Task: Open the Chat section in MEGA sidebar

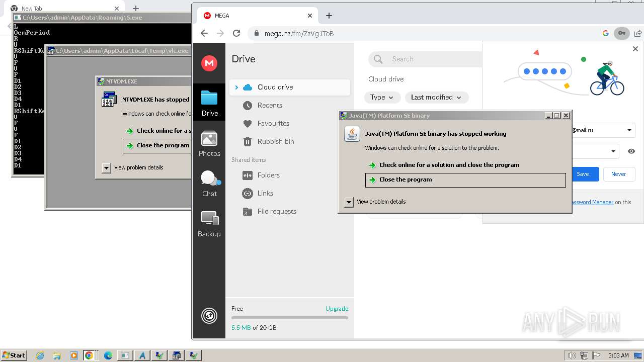Action: click(209, 184)
